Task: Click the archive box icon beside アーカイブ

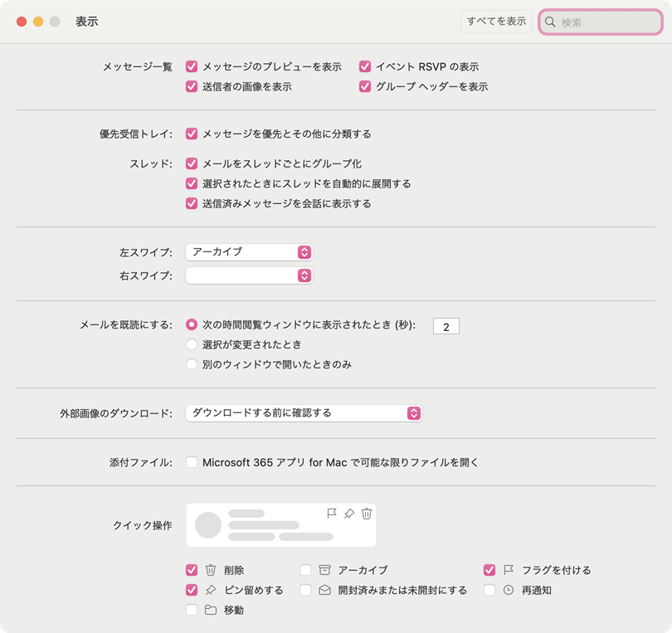Action: pos(324,570)
